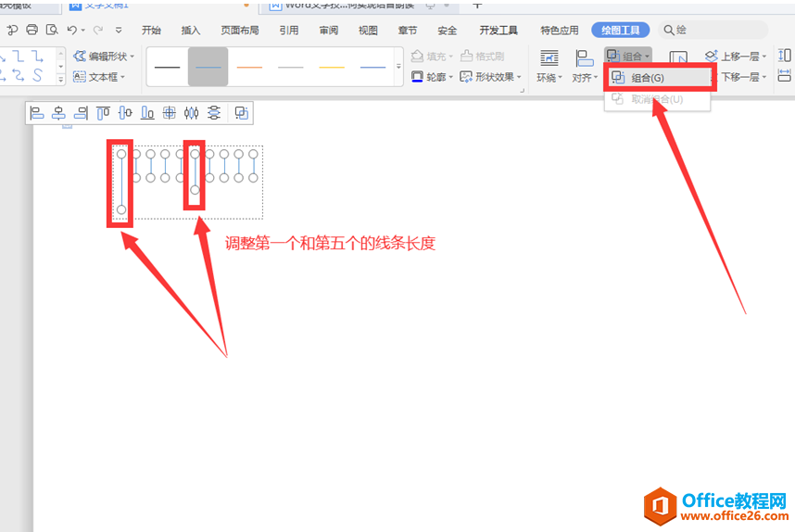Select the curved double-arrow connector shape
Viewport: 795px width, 532px height.
(x=18, y=76)
